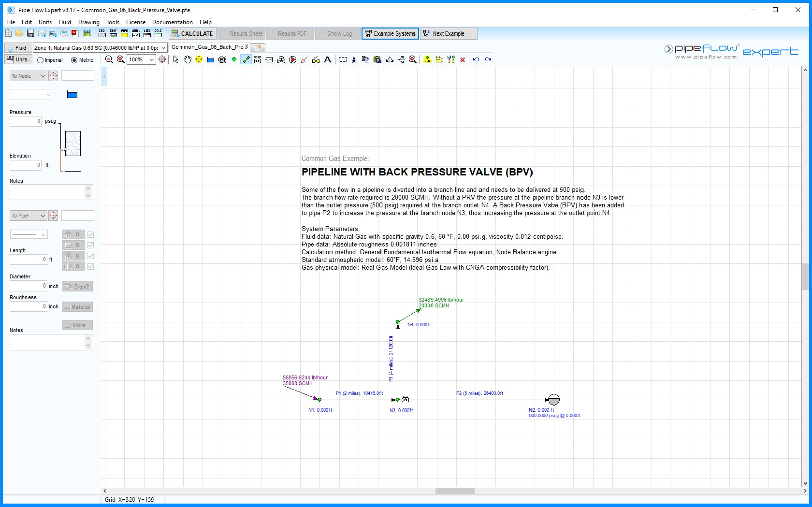Open the pipe line style dropdown

point(29,234)
